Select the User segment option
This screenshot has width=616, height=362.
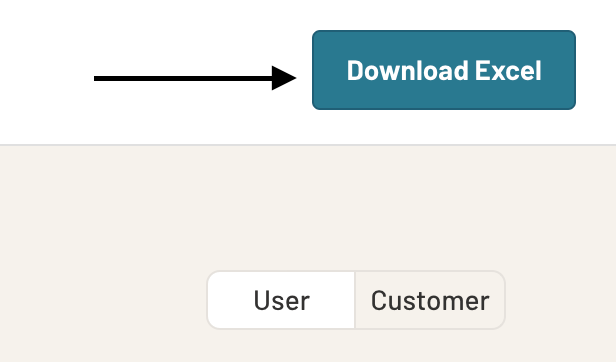pos(281,300)
